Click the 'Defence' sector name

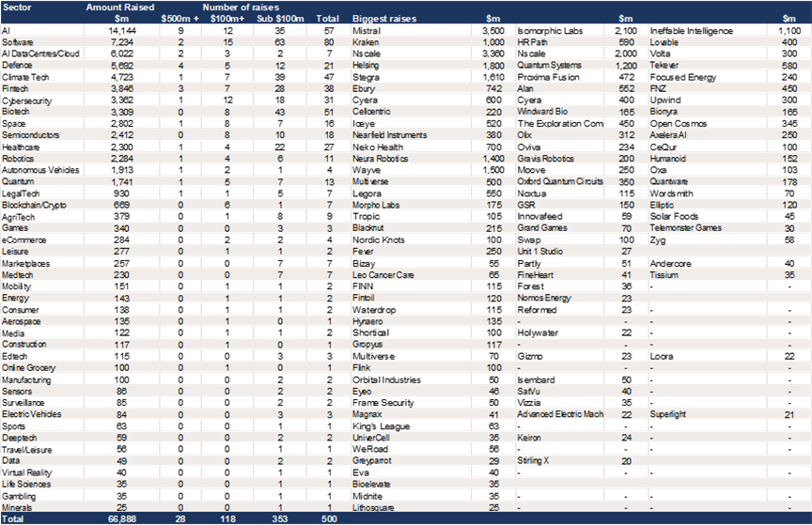(17, 65)
